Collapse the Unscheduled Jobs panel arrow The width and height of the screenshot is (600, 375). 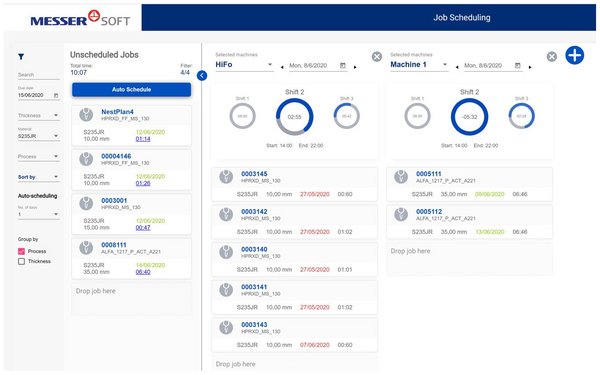tap(202, 76)
